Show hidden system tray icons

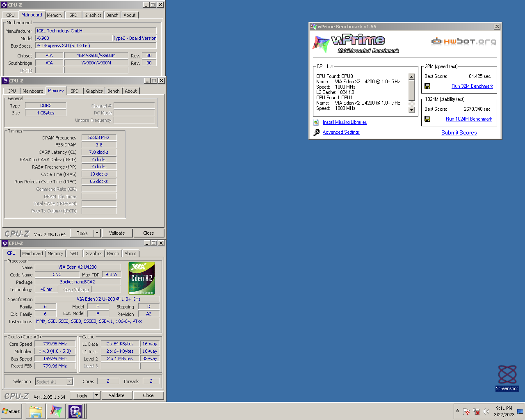[457, 411]
